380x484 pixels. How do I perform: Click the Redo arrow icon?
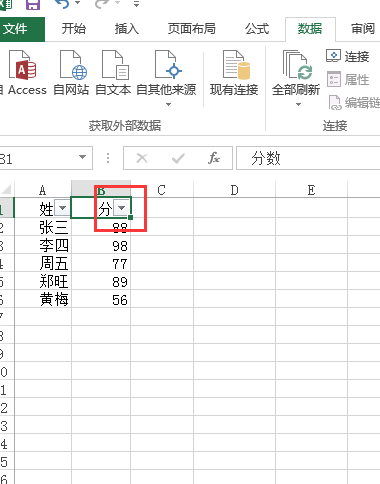pos(102,4)
